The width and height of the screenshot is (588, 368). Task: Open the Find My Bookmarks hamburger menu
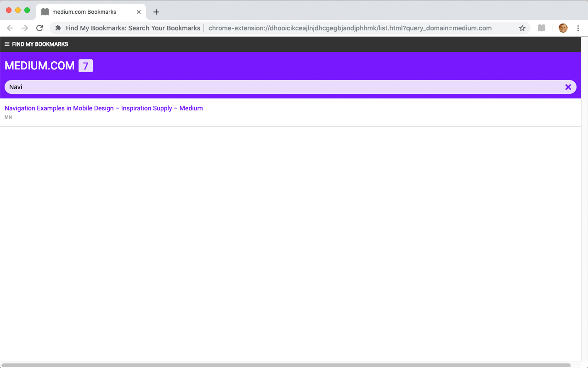tap(7, 44)
